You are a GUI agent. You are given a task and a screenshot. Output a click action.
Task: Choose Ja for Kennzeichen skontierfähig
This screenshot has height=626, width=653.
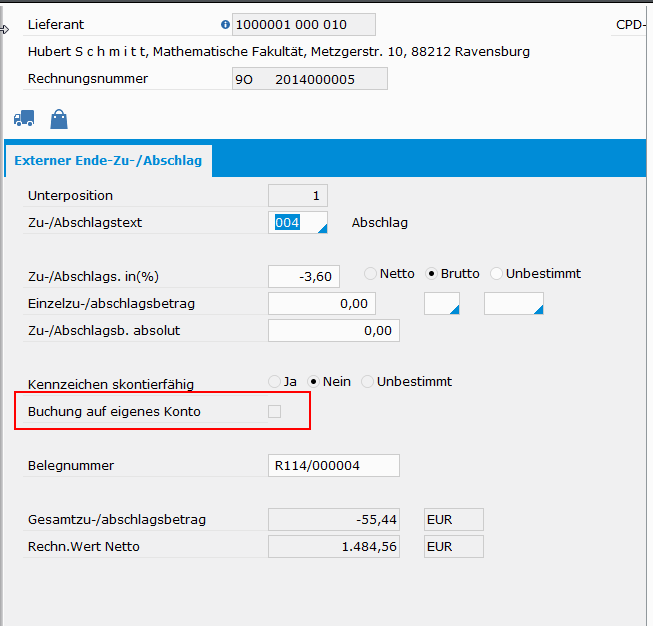(274, 382)
